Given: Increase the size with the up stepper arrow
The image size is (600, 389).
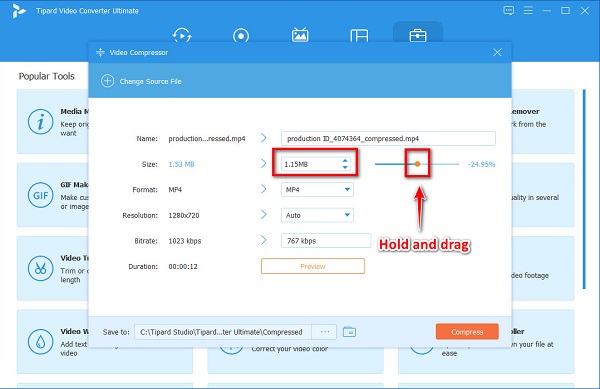Looking at the screenshot, I should 345,161.
